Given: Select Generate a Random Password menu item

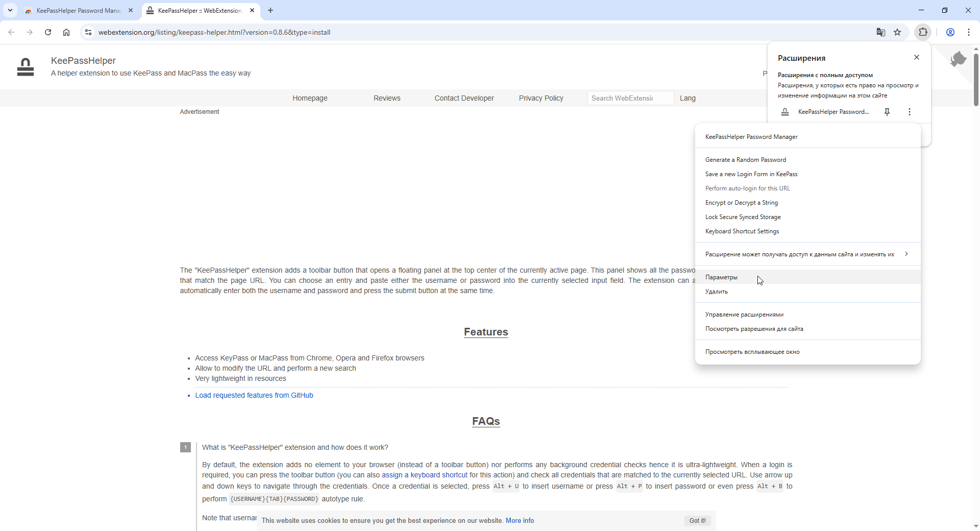Looking at the screenshot, I should (x=745, y=160).
